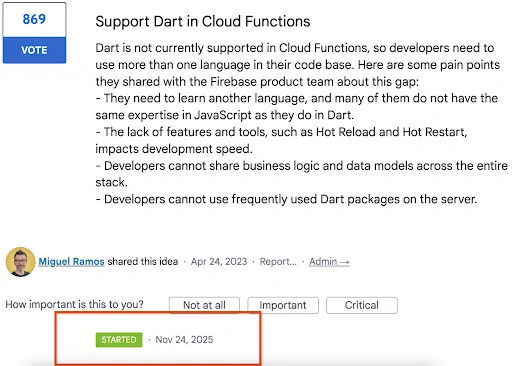The height and width of the screenshot is (366, 512).
Task: Click the line 'impacts development speed.'
Action: tap(174, 149)
